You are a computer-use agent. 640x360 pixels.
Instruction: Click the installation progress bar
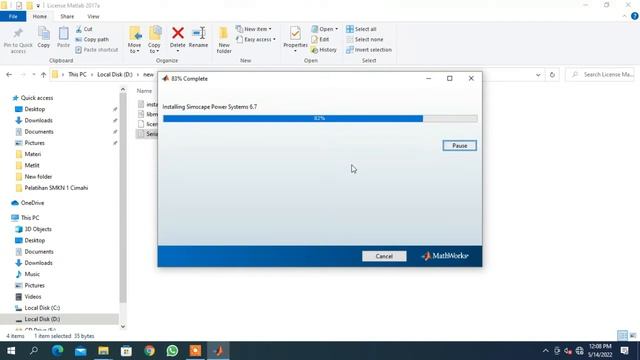[x=320, y=118]
